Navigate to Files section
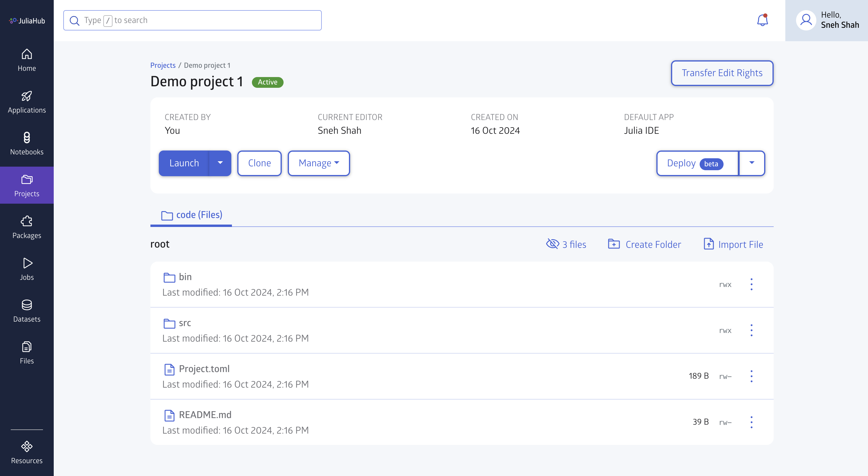Screen dimensions: 868x476 pos(26,352)
